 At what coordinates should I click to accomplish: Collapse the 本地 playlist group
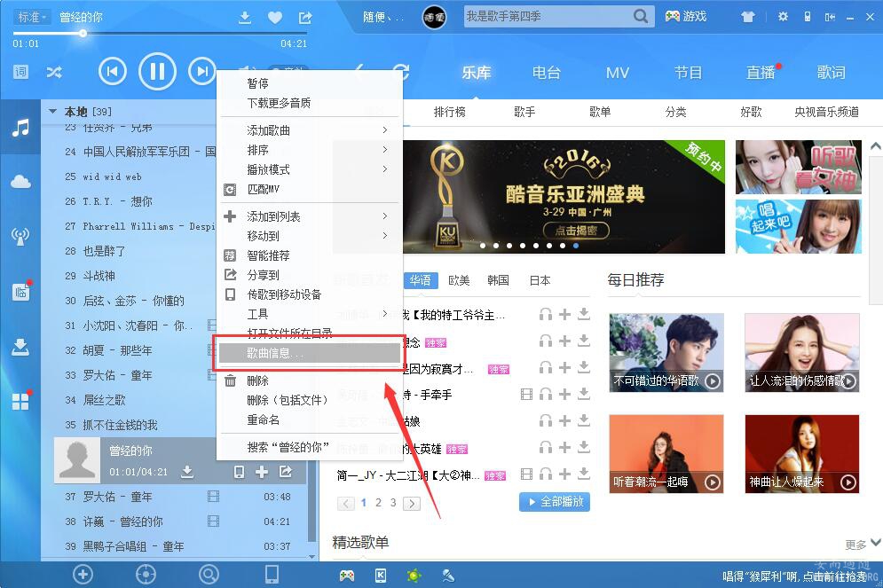click(52, 112)
